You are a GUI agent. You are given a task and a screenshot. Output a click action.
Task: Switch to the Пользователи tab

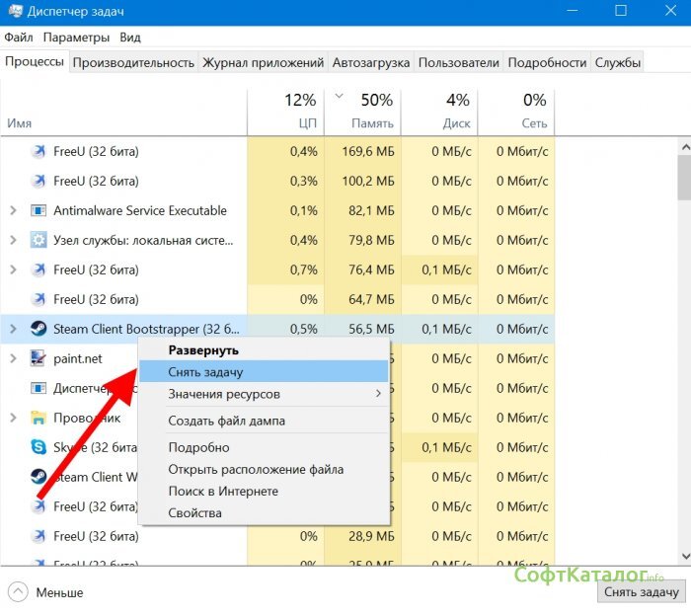click(x=459, y=62)
